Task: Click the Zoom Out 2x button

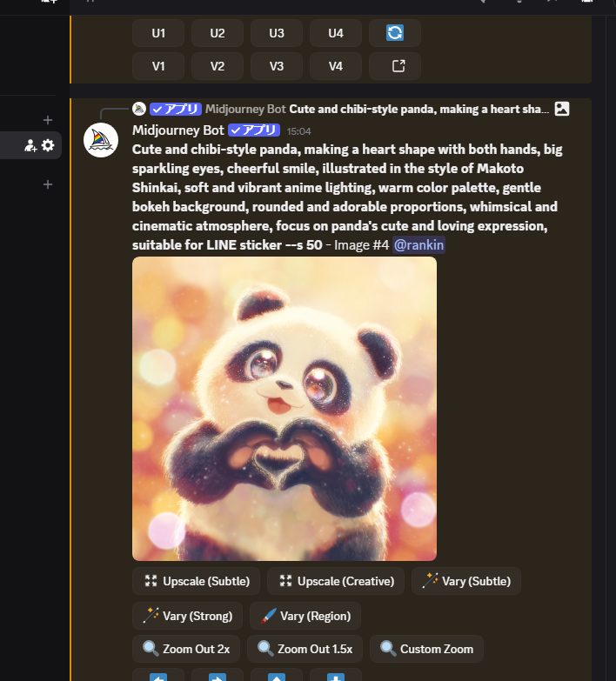Action: (186, 649)
